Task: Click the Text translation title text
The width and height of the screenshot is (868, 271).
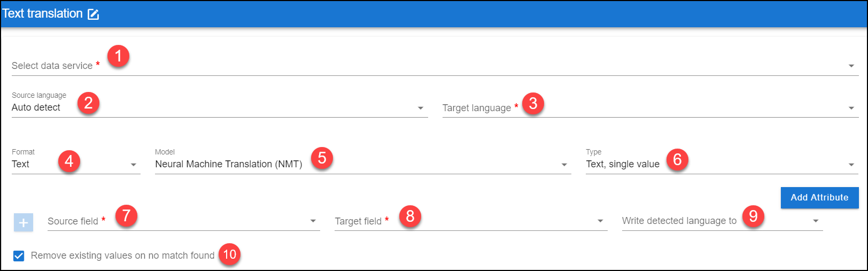Action: (x=42, y=14)
